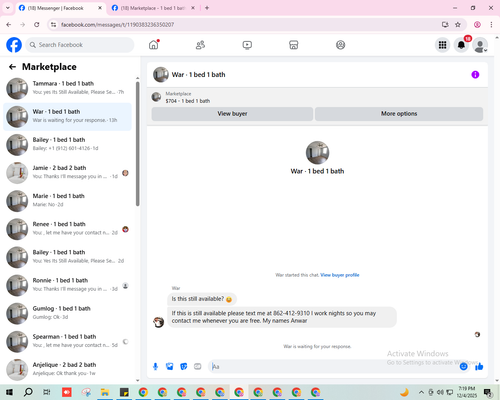Screen dimensions: 500x400
Task: Click the address bar URL
Action: tap(117, 25)
